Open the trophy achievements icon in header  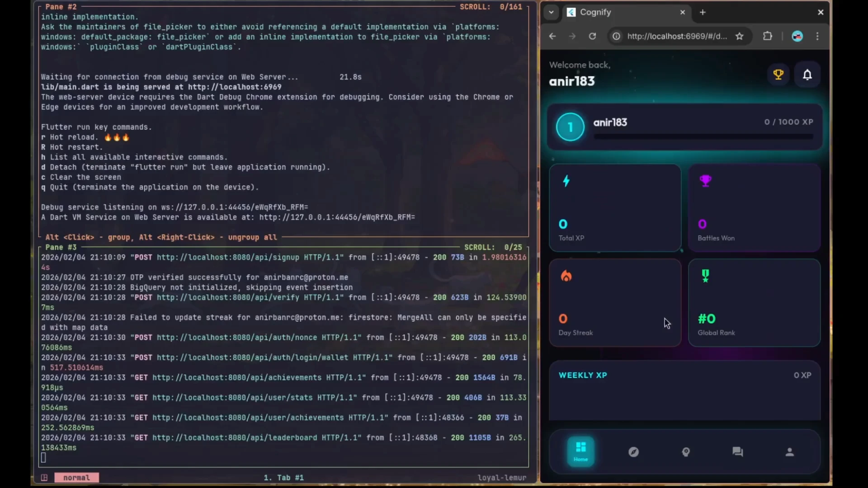778,75
